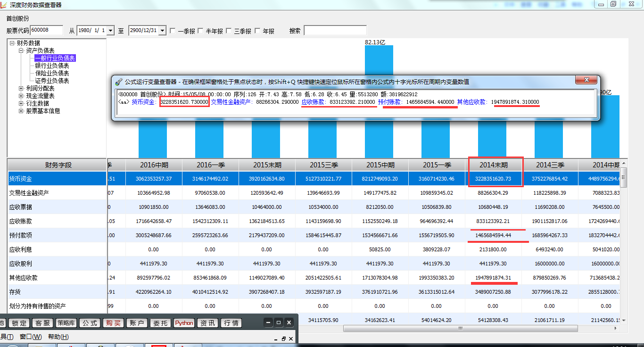The width and height of the screenshot is (644, 347).
Task: Click the 2015末期 column header
Action: click(x=267, y=165)
